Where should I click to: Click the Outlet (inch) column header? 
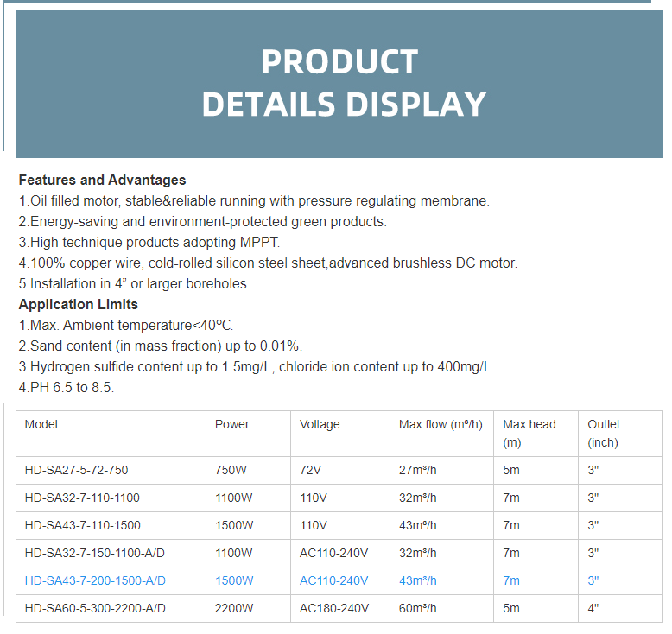pos(604,433)
